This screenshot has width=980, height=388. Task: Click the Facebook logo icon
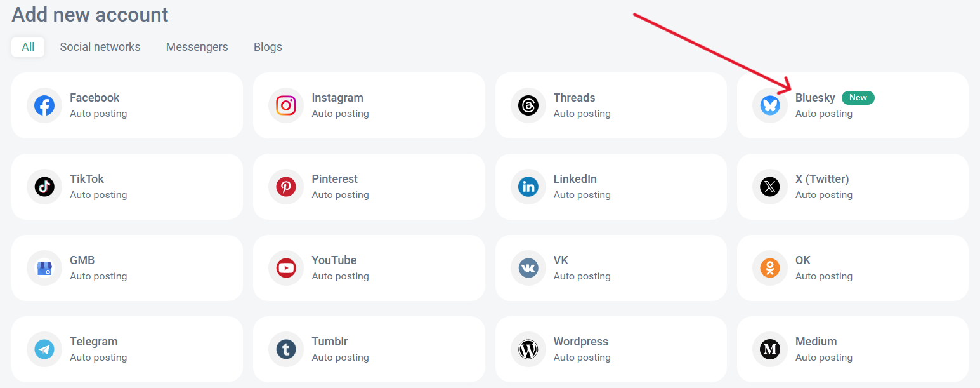[x=44, y=105]
